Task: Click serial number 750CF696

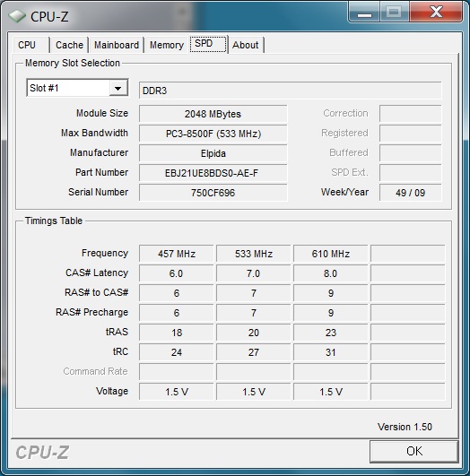Action: (x=213, y=193)
